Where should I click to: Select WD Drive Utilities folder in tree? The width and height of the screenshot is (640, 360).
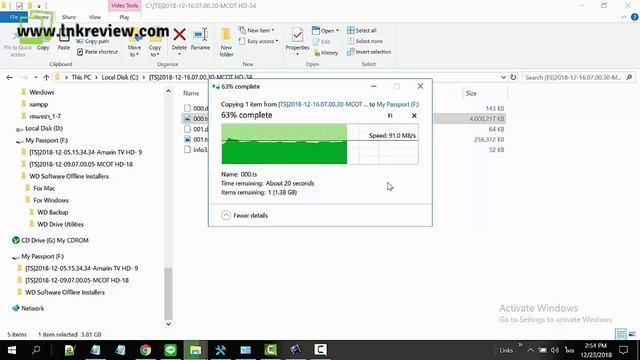point(60,224)
